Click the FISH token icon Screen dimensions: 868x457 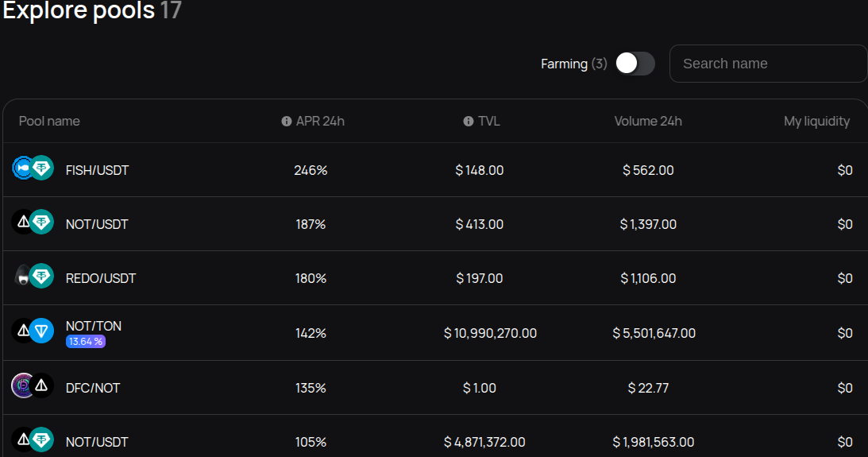pyautogui.click(x=22, y=168)
